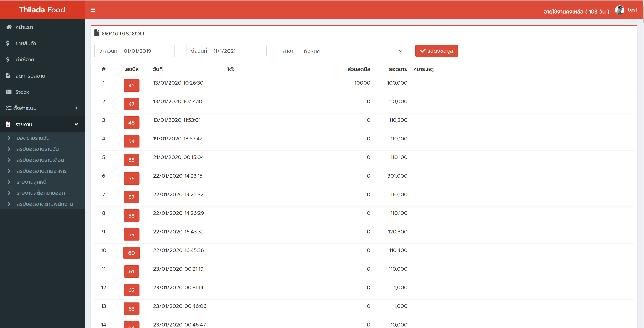This screenshot has width=644, height=328.
Task: Click sales amount 301,000
Action: tap(397, 176)
